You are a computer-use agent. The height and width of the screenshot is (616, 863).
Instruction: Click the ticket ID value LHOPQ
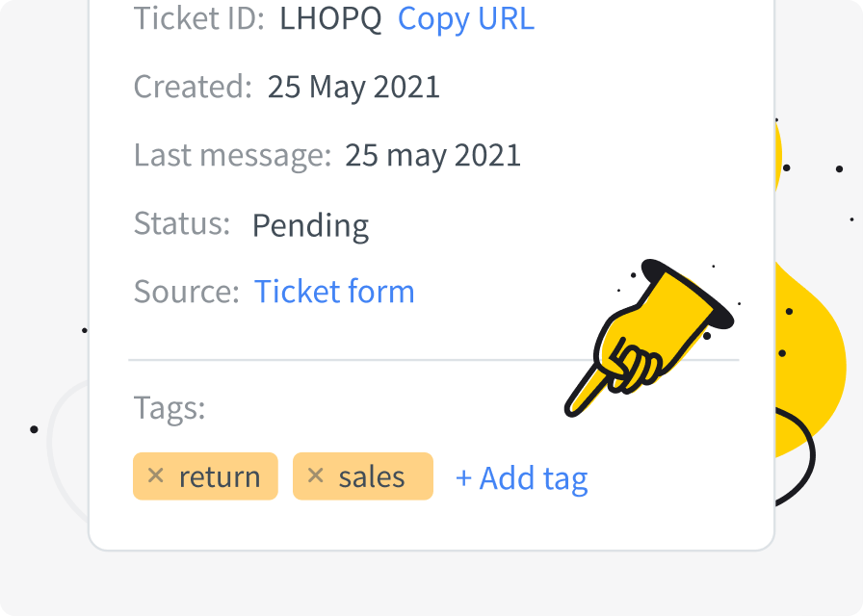(x=330, y=18)
